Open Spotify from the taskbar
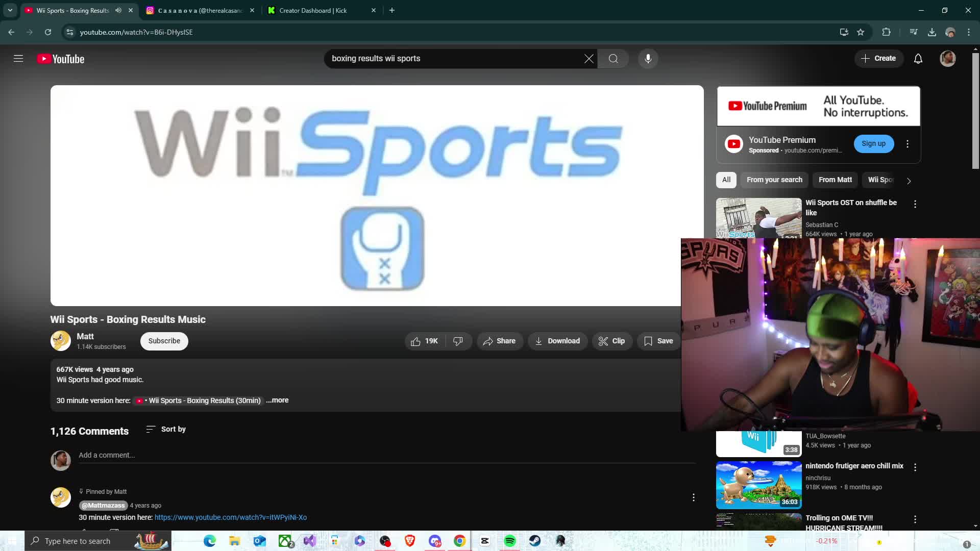Viewport: 980px width, 551px height. (509, 541)
